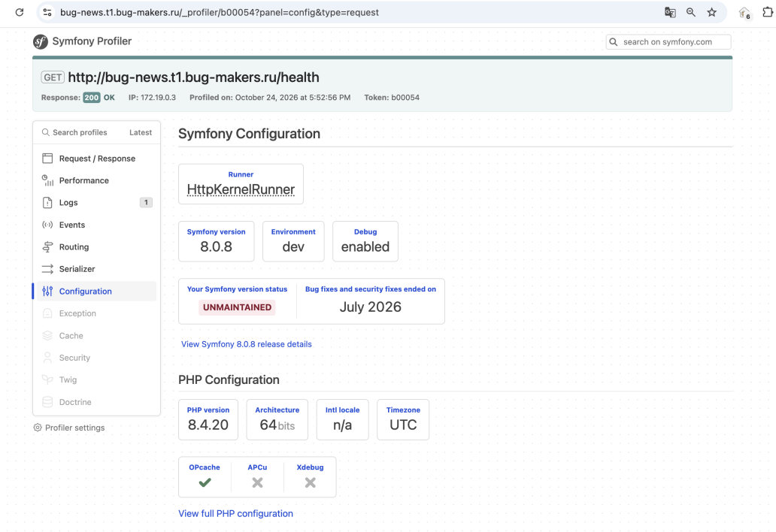Click the Xdebug disabled cross mark
Image resolution: width=776 pixels, height=532 pixels.
coord(311,482)
